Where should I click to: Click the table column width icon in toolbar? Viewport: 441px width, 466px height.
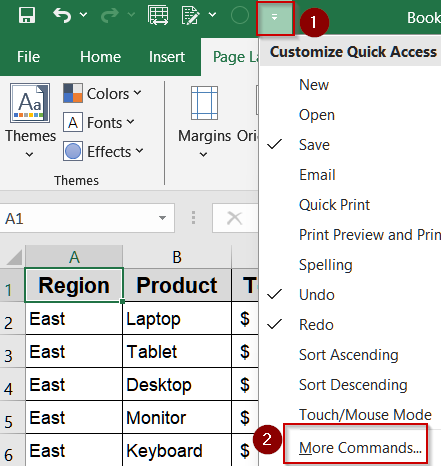tap(158, 15)
